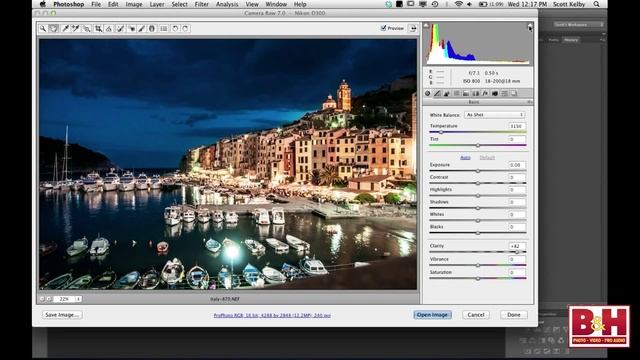Toggle the Preview checkbox

(x=383, y=28)
